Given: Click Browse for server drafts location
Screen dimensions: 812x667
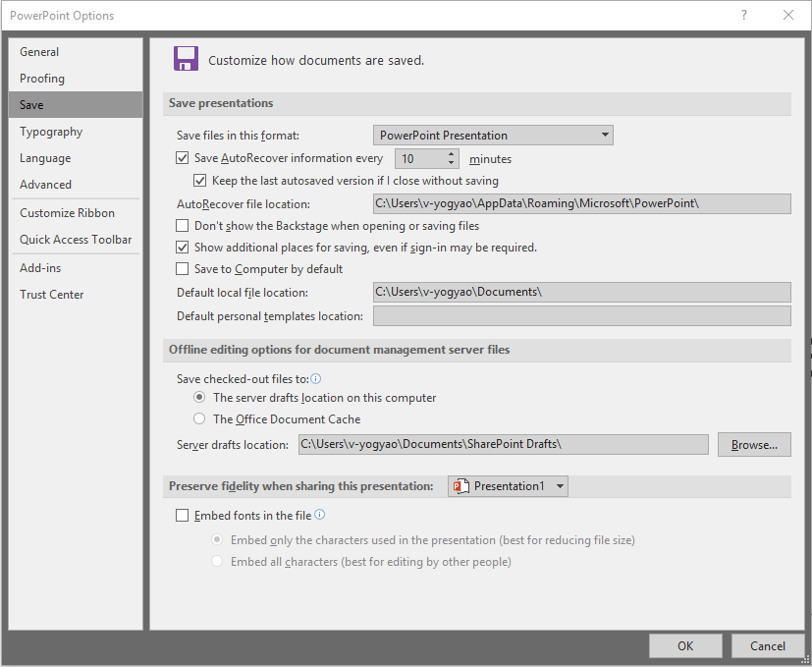Looking at the screenshot, I should (x=754, y=445).
